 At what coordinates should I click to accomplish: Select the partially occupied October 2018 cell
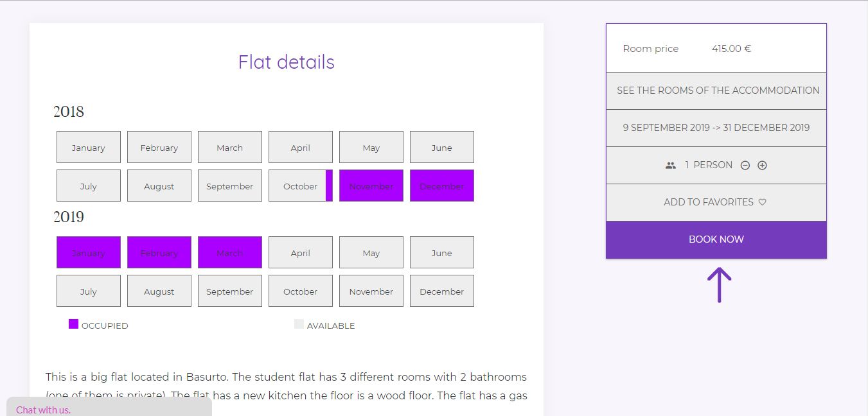point(301,186)
